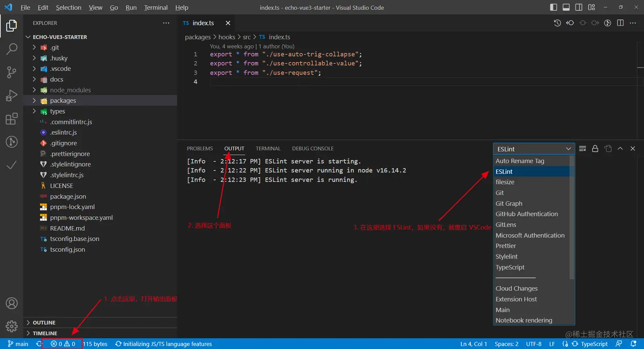Open editor more actions ellipsis
644x349 pixels.
tap(633, 23)
